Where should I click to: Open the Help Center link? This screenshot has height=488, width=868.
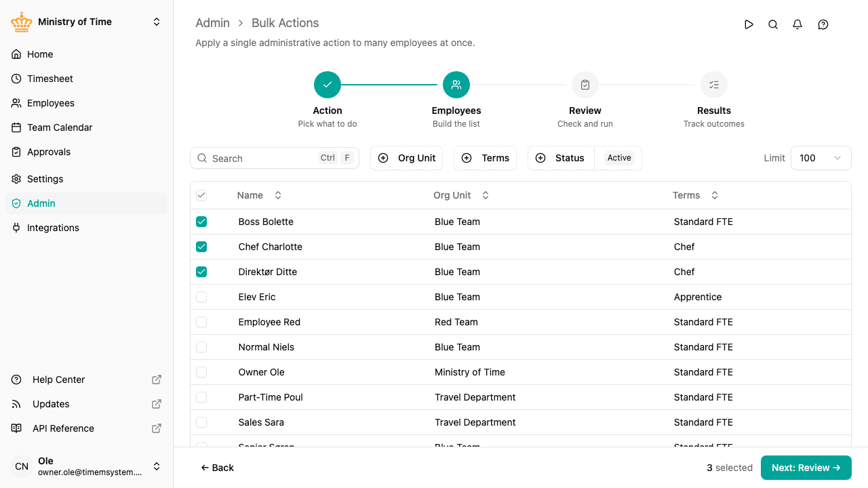86,380
